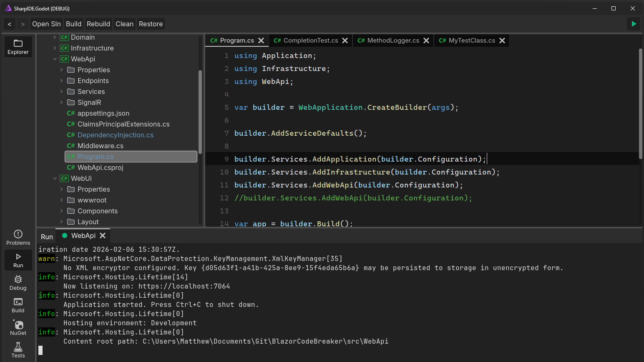The image size is (644, 362).
Task: Collapse the WebUi project node
Action: pyautogui.click(x=55, y=178)
